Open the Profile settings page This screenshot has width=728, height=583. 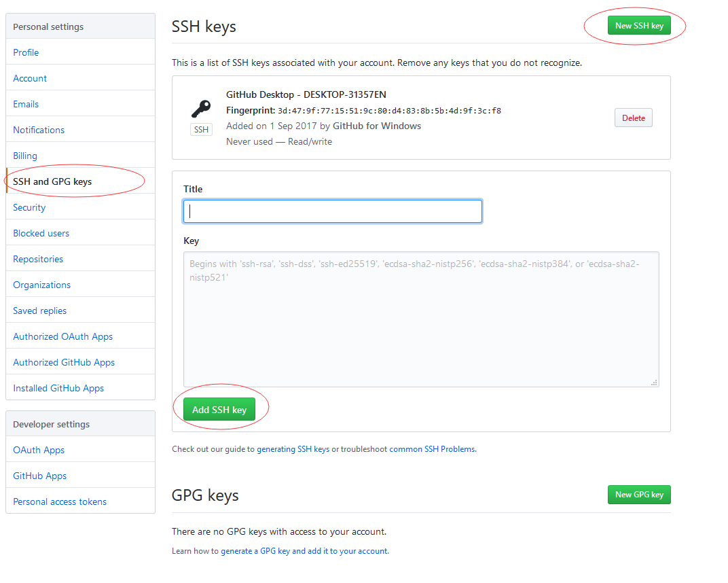26,52
